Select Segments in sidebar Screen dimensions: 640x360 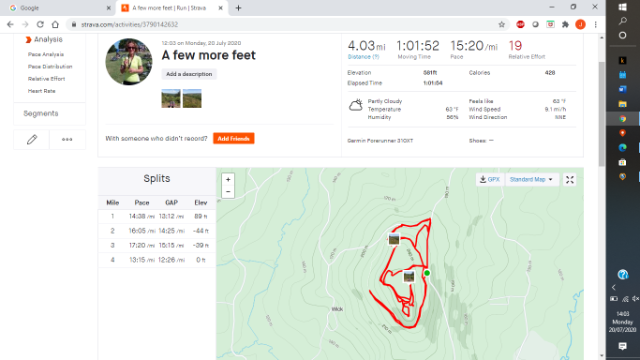(x=41, y=113)
